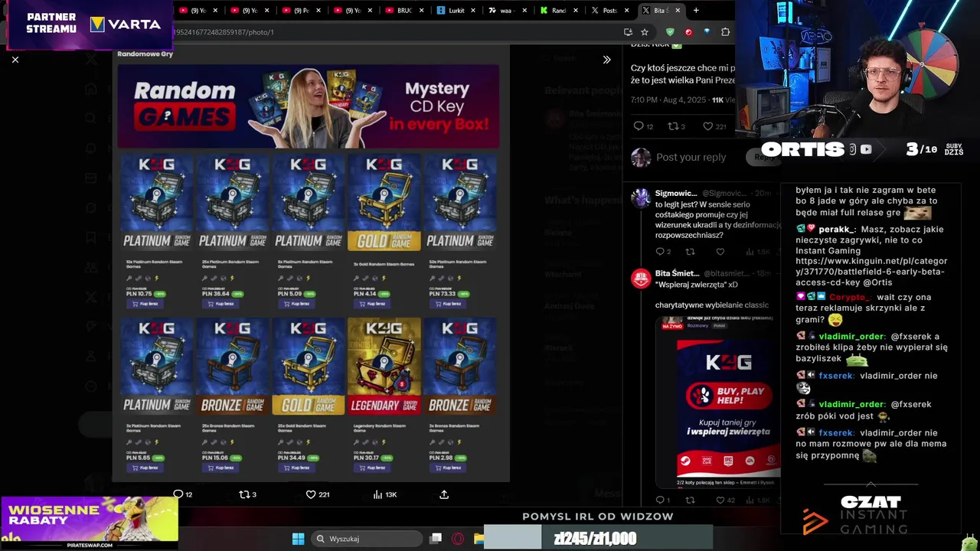The height and width of the screenshot is (551, 980).
Task: Switch to the BRUC YouTube tab
Action: click(x=403, y=11)
